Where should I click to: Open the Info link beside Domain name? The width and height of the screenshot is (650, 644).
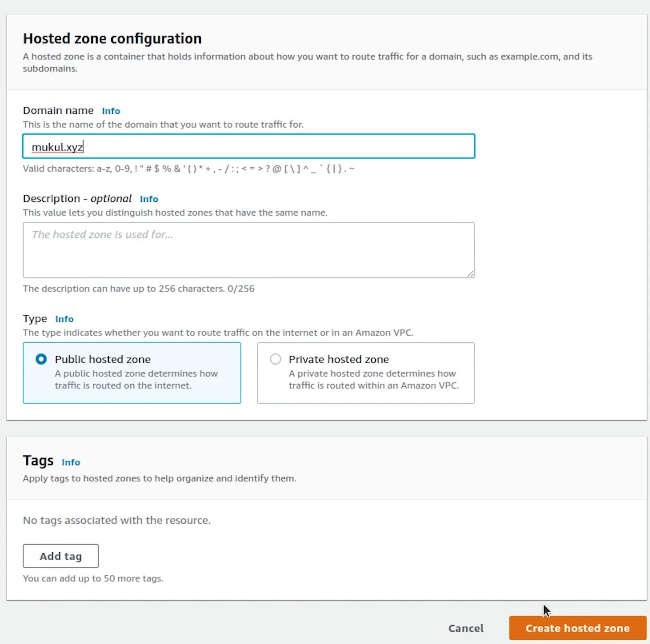[111, 111]
